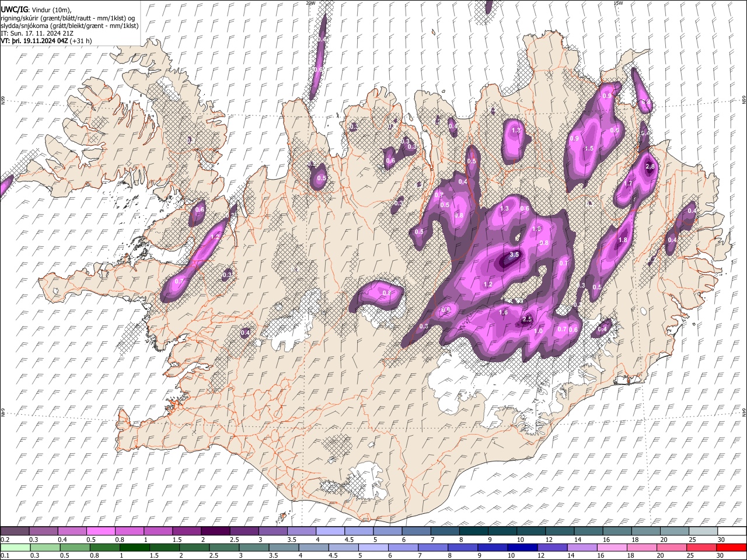Click the 0.2 label under the upper scale
This screenshot has width=747, height=560.
click(5, 540)
